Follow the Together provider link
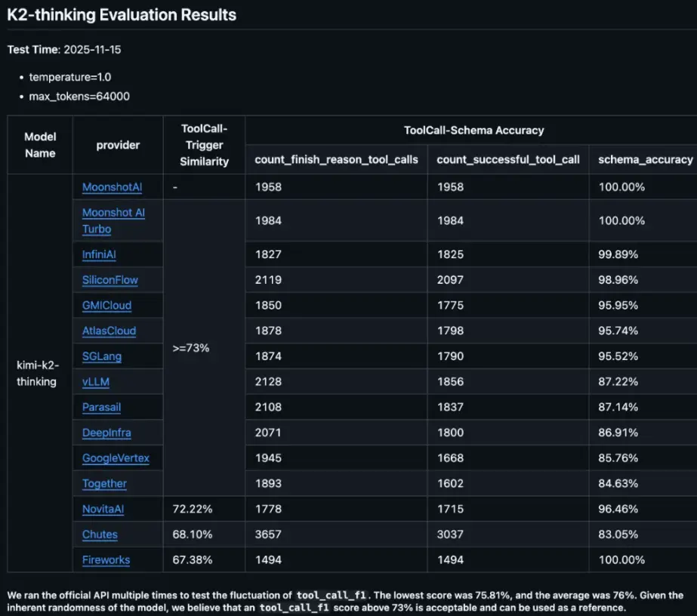 [104, 483]
